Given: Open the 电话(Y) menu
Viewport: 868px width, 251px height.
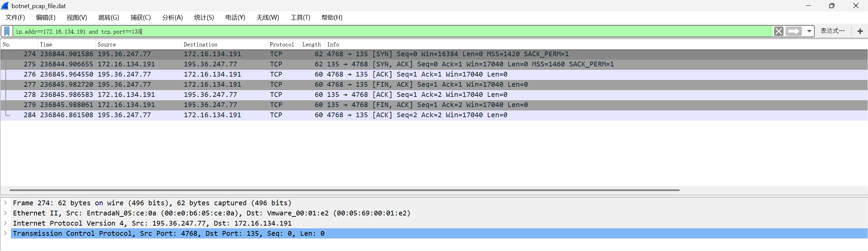Looking at the screenshot, I should 235,18.
